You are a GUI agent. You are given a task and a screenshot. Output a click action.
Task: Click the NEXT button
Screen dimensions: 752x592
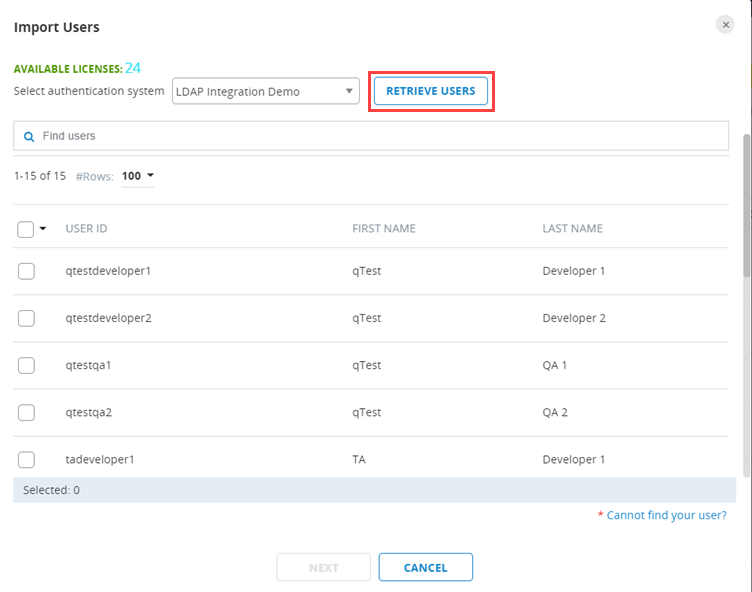323,567
